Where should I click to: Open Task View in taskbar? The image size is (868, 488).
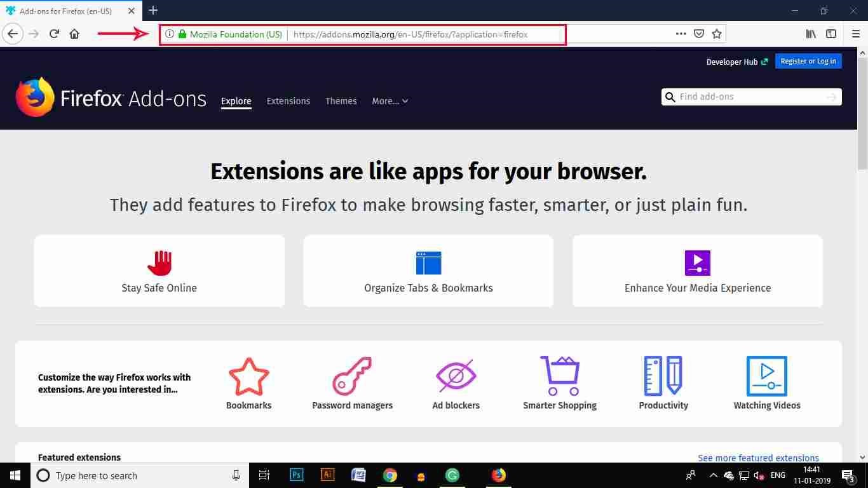(x=264, y=475)
